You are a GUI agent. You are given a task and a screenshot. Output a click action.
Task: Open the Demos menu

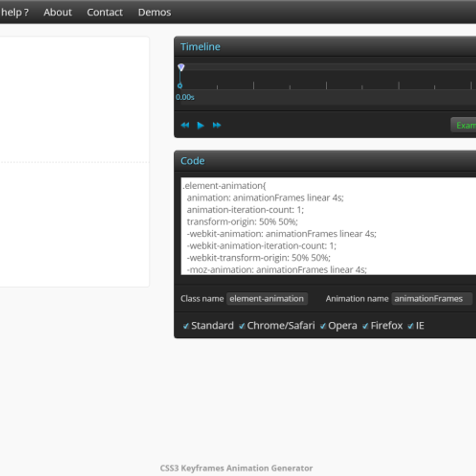pos(154,12)
